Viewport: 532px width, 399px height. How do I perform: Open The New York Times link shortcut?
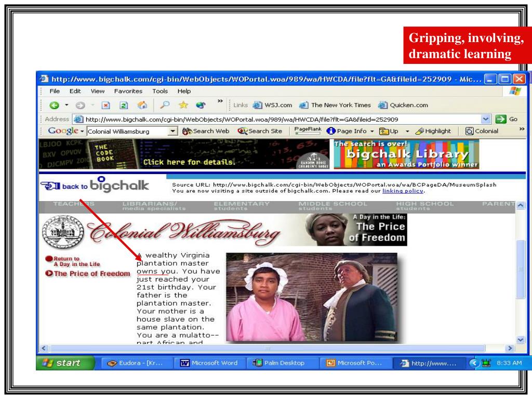(335, 105)
